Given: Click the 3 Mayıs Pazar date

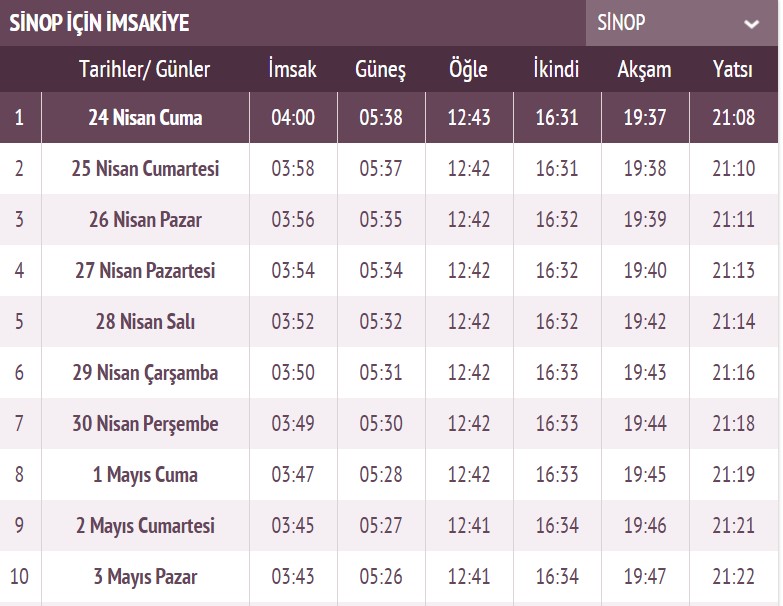Looking at the screenshot, I should 145,577.
